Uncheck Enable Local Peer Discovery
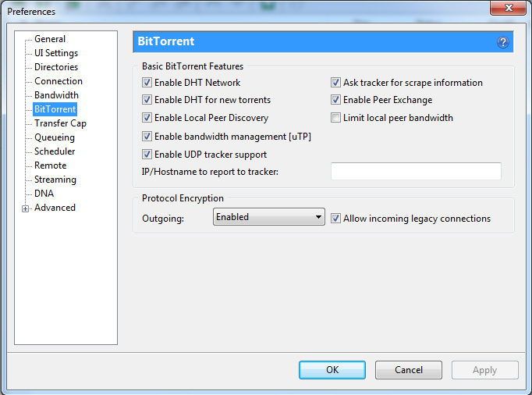This screenshot has width=532, height=395. pyautogui.click(x=147, y=118)
